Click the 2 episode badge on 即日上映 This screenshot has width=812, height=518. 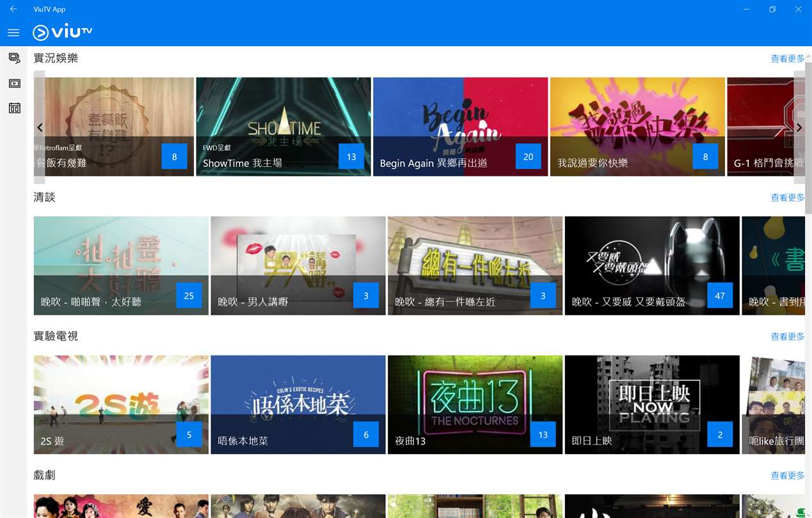tap(720, 435)
